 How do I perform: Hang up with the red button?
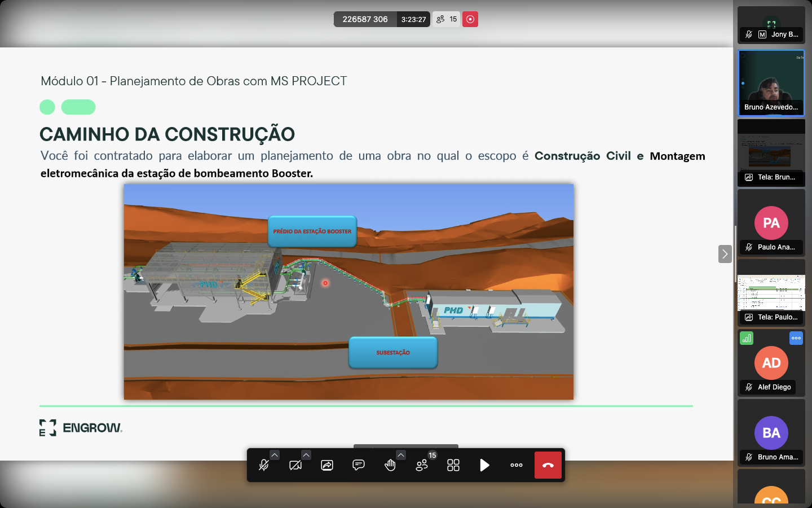click(548, 465)
